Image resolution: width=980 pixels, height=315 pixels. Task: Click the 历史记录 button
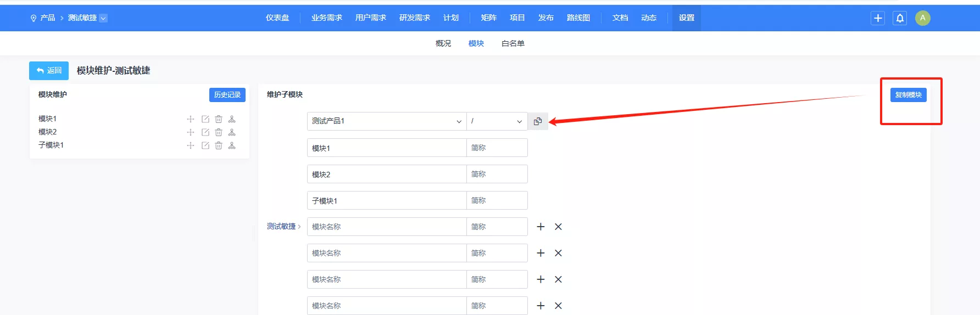point(227,95)
